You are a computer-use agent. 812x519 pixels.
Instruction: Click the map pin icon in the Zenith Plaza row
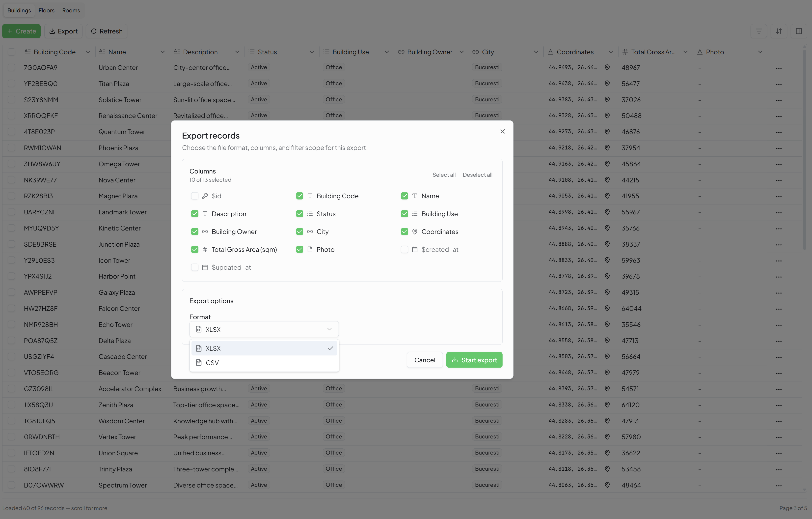click(x=607, y=404)
